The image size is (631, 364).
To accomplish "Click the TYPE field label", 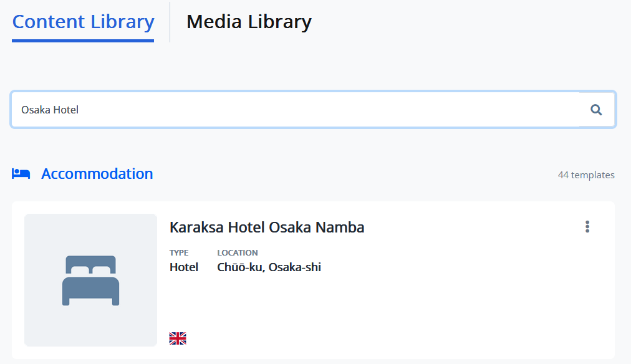I will [179, 252].
